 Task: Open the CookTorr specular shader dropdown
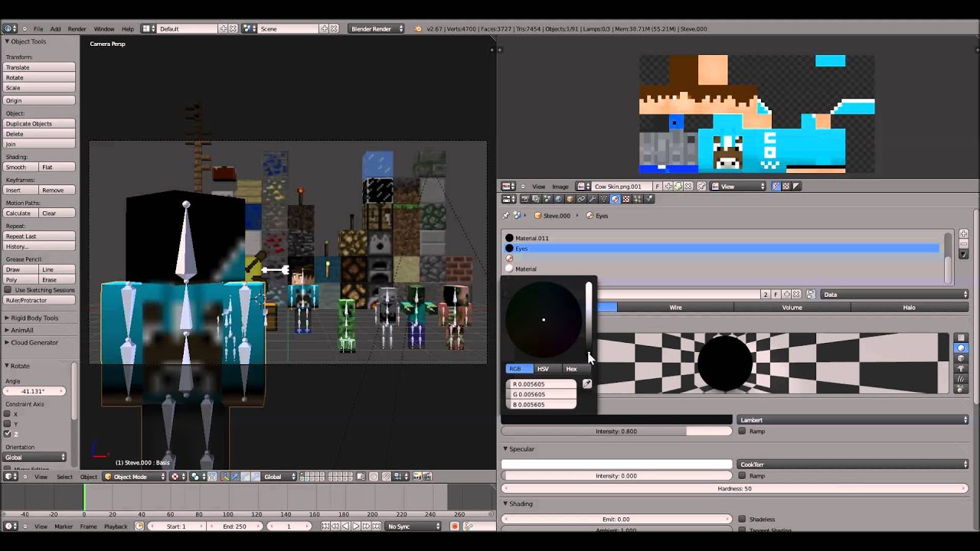(x=853, y=465)
